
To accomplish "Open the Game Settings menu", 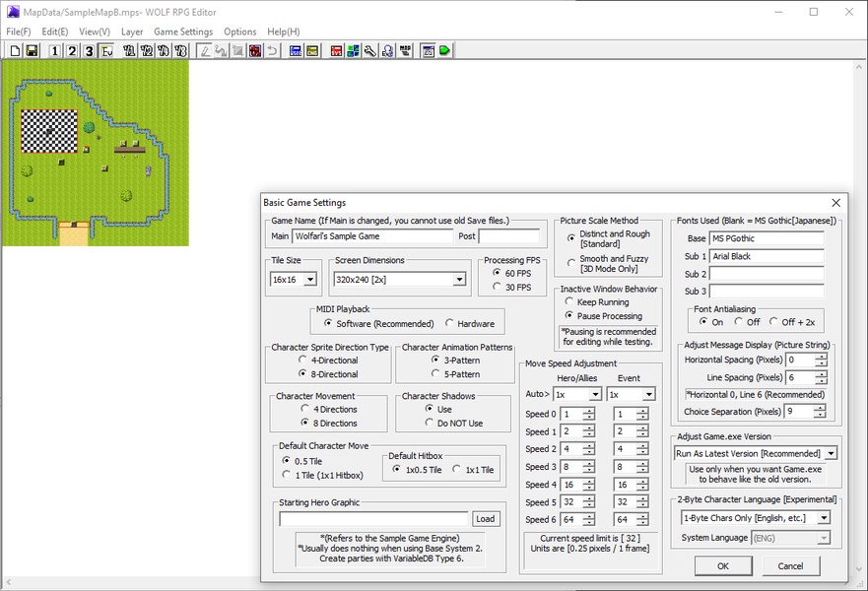I will 182,32.
